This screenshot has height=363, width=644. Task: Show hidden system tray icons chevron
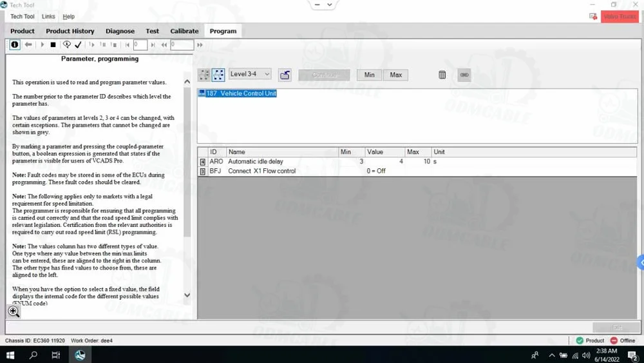coord(551,355)
